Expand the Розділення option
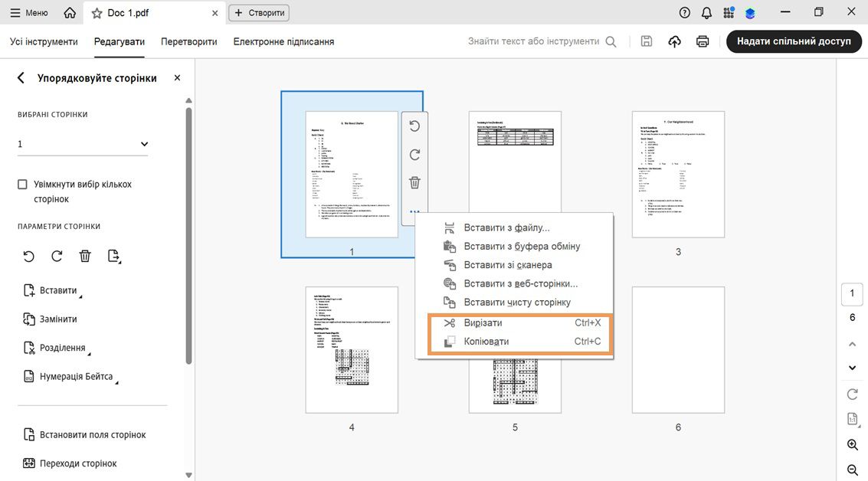 click(x=57, y=348)
